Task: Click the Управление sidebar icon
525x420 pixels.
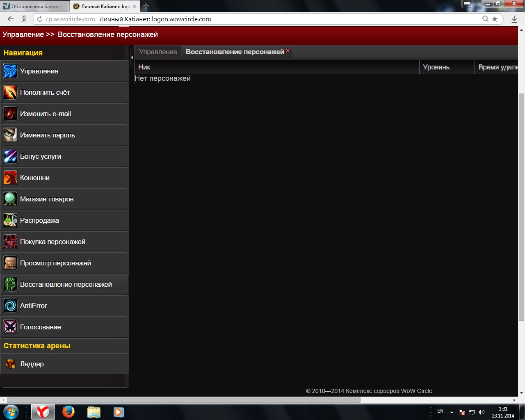Action: click(10, 71)
